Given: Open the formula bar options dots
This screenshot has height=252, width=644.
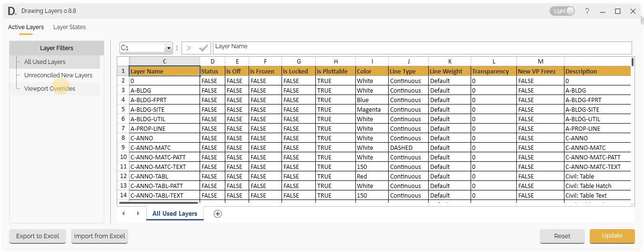Looking at the screenshot, I should 177,48.
